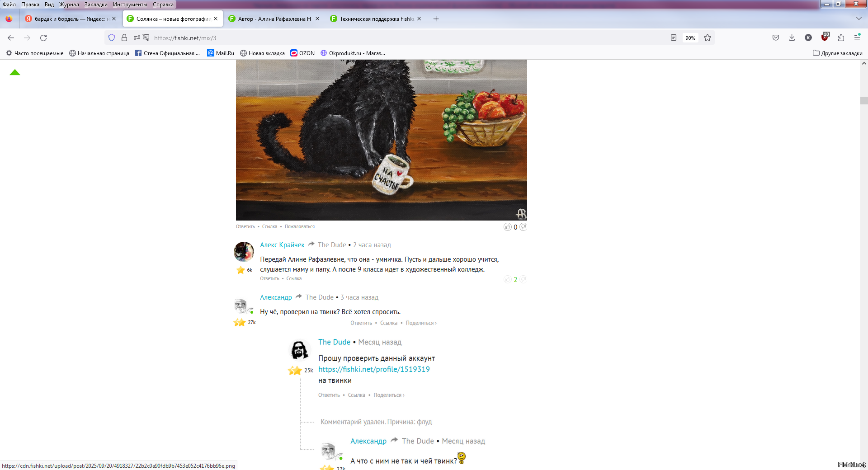Click Пожаловаться under the cat painting
868x470 pixels.
pos(299,227)
